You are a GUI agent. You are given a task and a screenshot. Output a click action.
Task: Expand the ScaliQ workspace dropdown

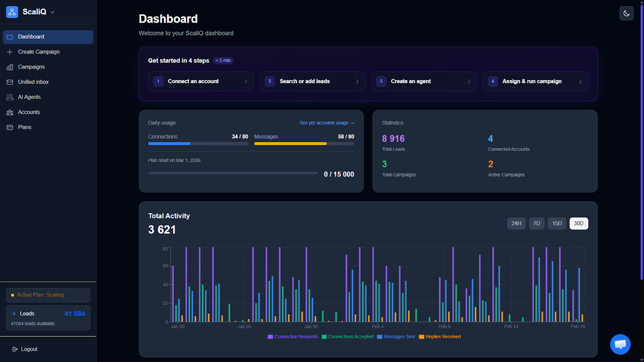(x=52, y=12)
